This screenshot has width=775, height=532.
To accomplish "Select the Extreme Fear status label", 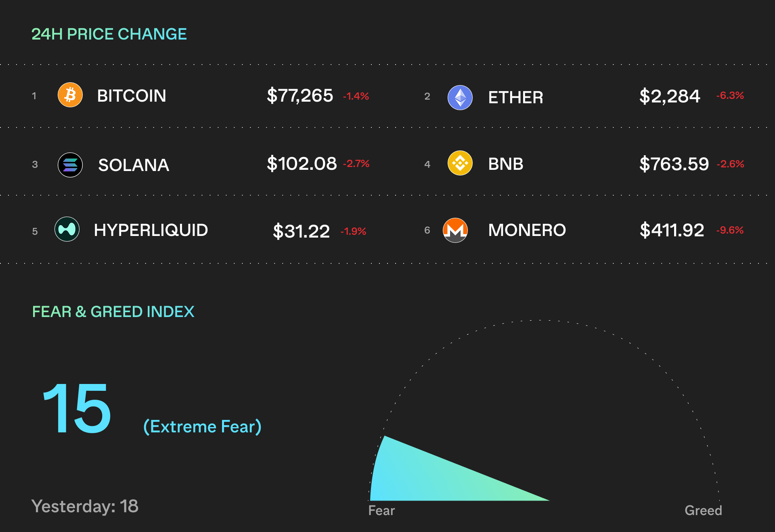I will coord(202,427).
